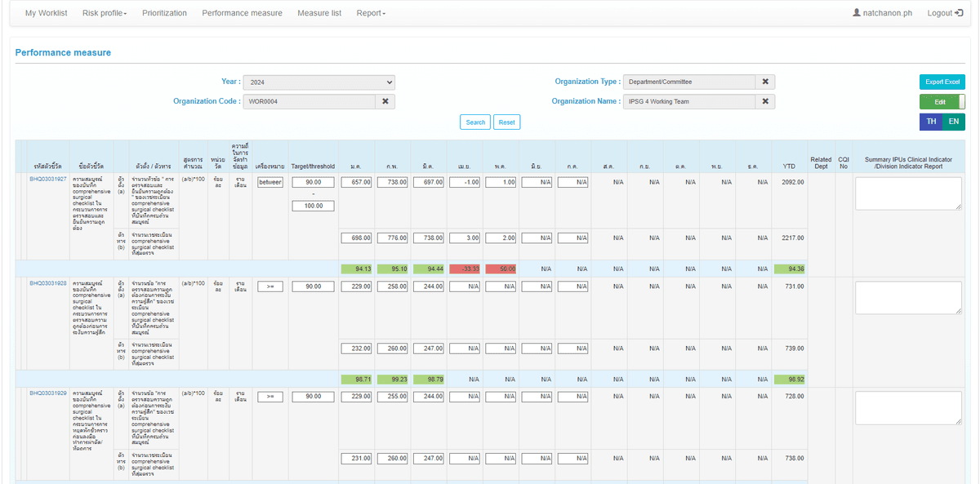980x484 pixels.
Task: Go to Measure list
Action: [319, 13]
